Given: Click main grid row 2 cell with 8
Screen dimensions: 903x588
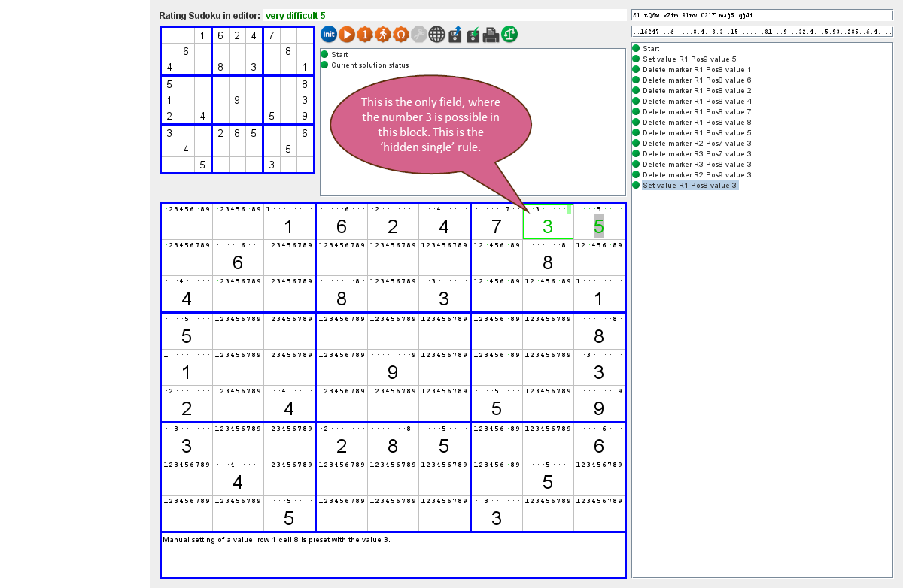Looking at the screenshot, I should click(x=548, y=257).
